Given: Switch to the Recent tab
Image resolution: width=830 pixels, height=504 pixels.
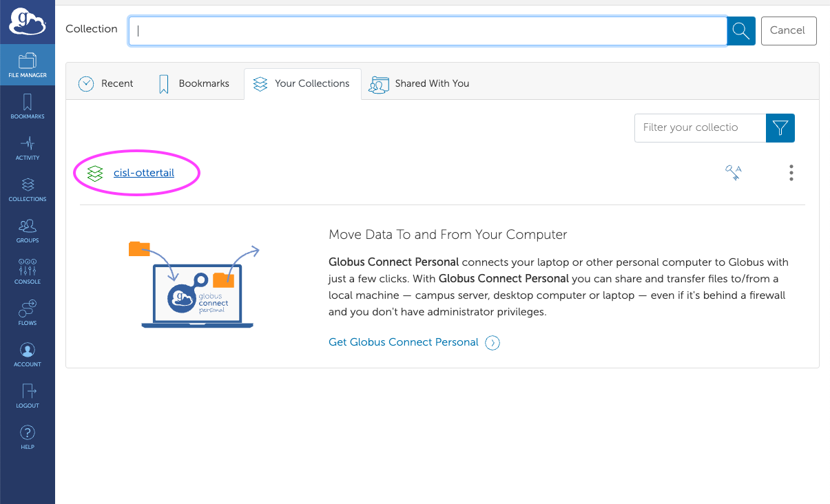Looking at the screenshot, I should pyautogui.click(x=106, y=83).
